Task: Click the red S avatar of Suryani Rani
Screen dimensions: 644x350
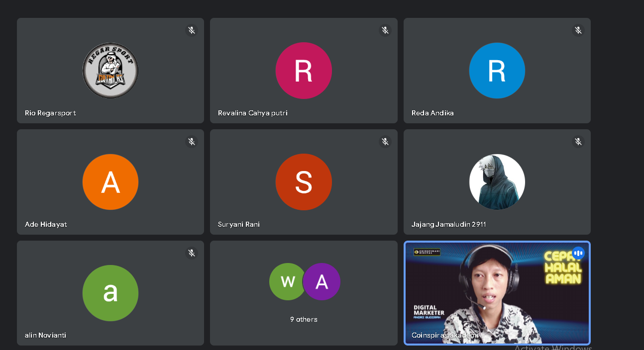Action: pos(304,182)
